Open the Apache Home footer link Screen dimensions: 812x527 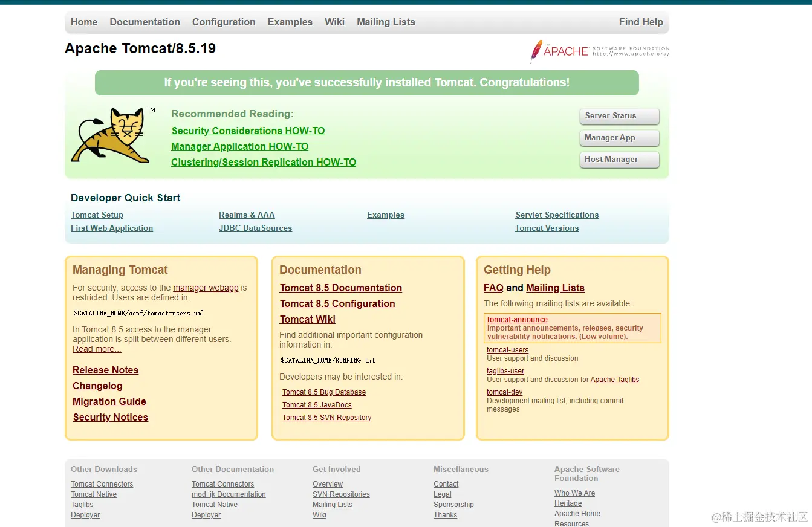point(577,514)
